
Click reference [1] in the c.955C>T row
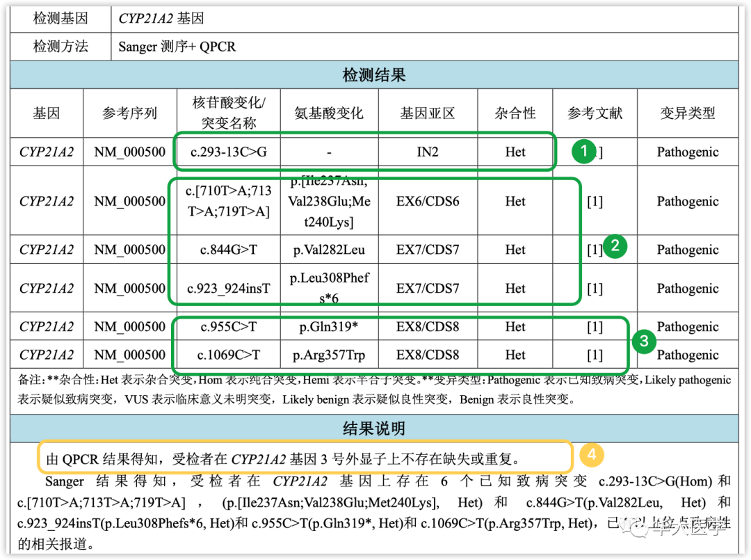(x=595, y=327)
